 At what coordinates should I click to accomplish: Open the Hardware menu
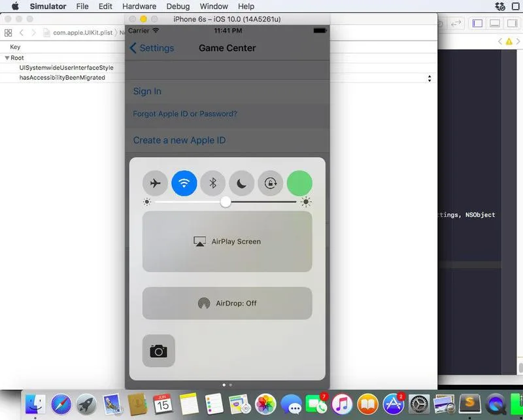tap(139, 7)
